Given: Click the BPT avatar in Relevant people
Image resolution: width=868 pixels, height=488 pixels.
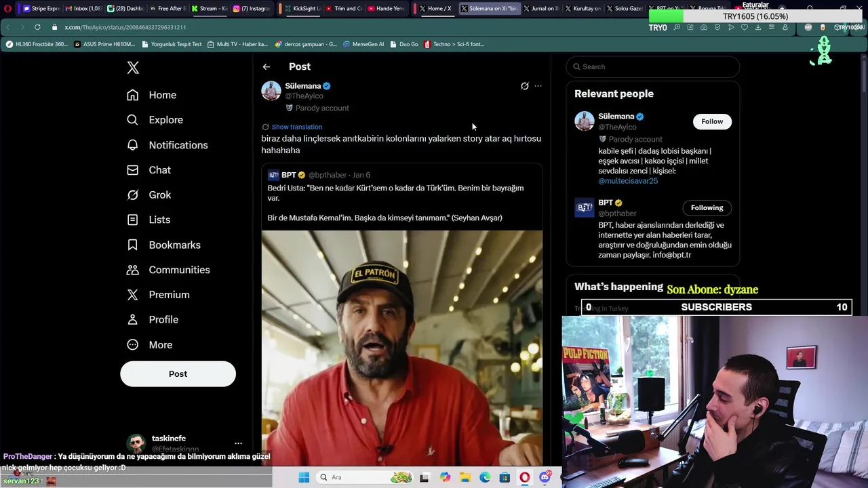Looking at the screenshot, I should point(584,207).
